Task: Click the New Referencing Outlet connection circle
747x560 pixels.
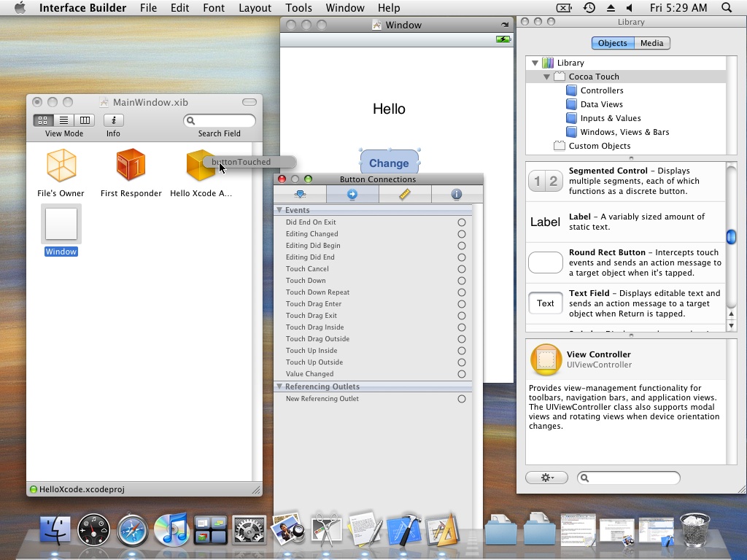Action: pos(462,399)
